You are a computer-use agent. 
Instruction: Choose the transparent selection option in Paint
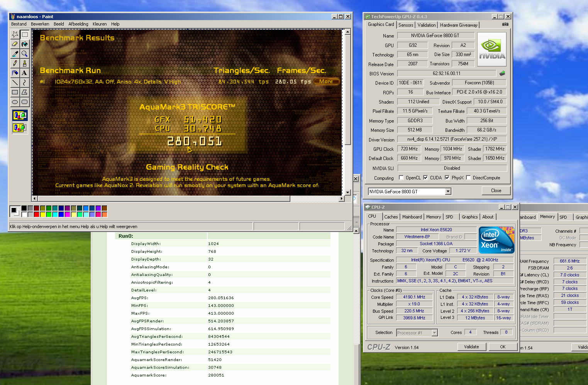coord(20,127)
